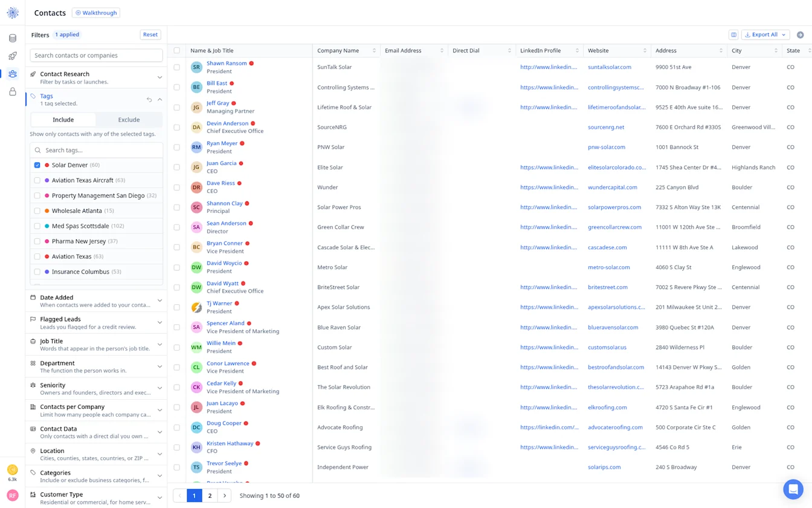Screen dimensions: 812x508
Task: Click the orange dot for Wholesale Atlanta tag
Action: point(47,211)
